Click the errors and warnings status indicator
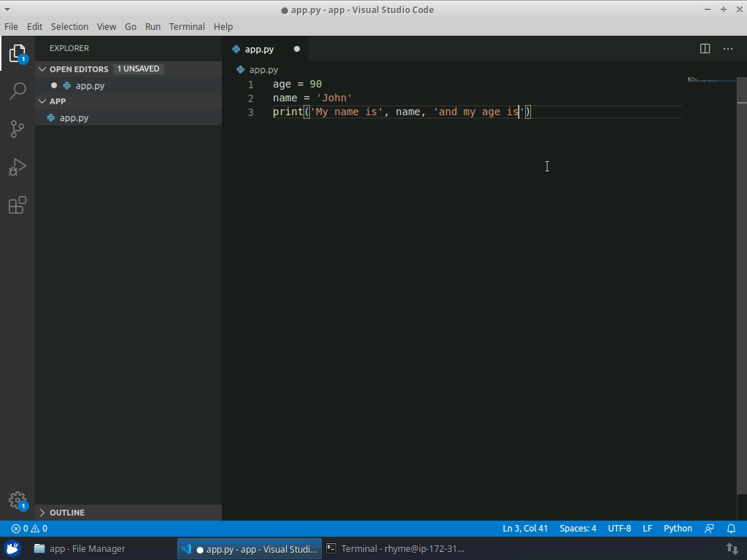 coord(29,529)
